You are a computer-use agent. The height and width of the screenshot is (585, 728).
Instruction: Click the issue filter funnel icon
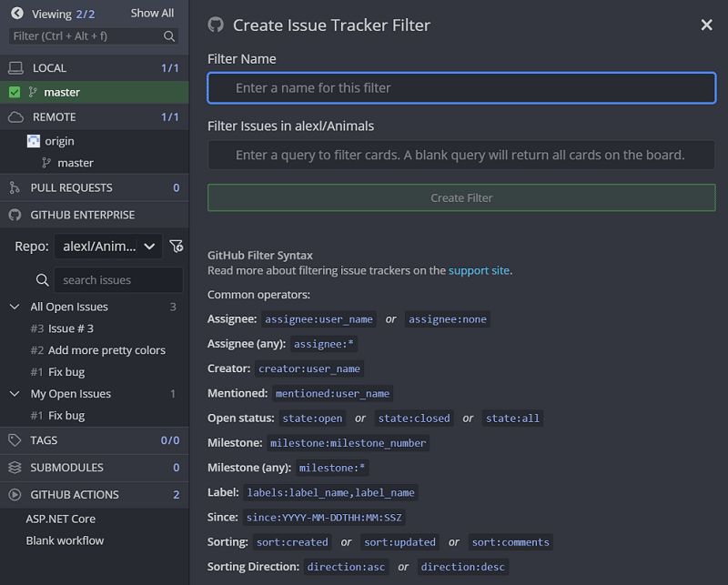pyautogui.click(x=177, y=247)
